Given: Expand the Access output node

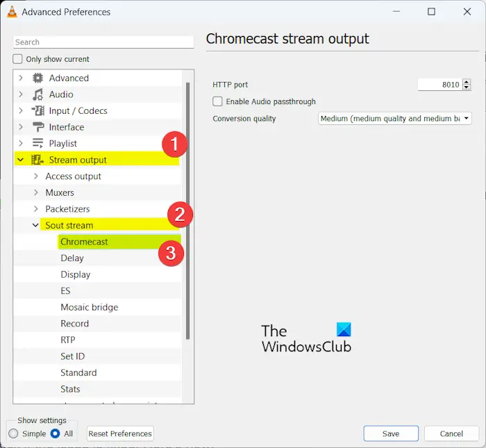Looking at the screenshot, I should click(36, 176).
